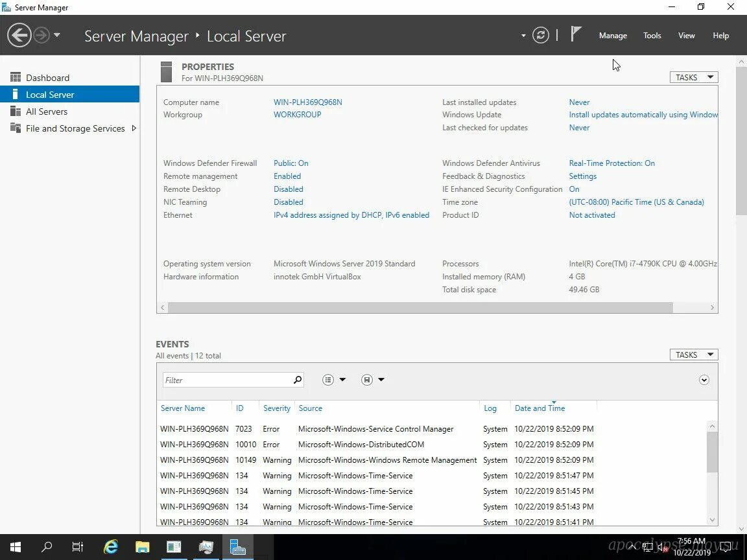
Task: Click the Last installed updates Never link
Action: [579, 102]
